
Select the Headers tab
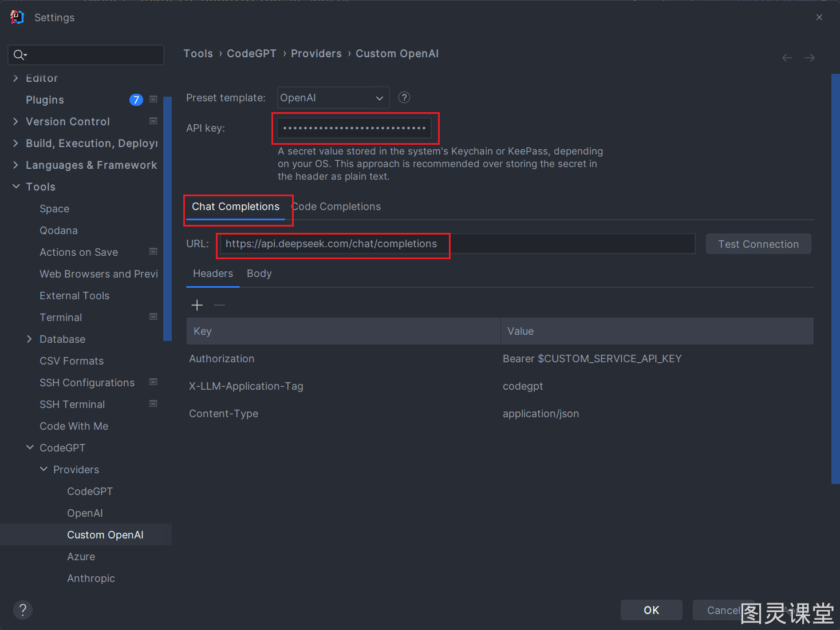tap(213, 274)
